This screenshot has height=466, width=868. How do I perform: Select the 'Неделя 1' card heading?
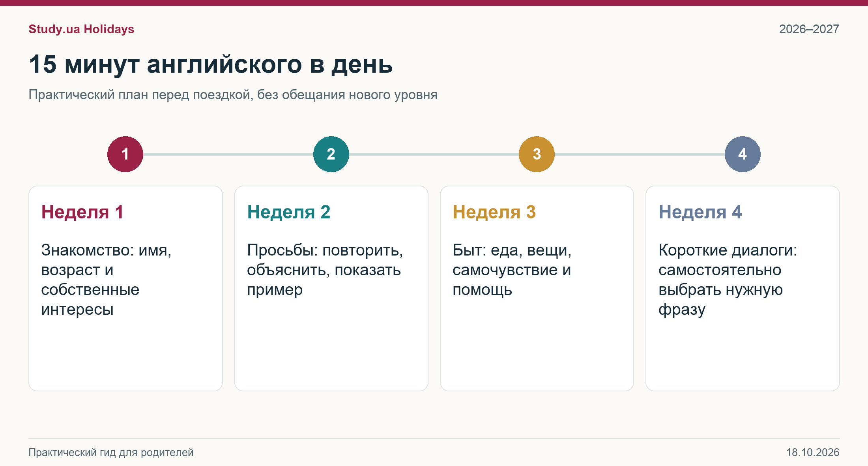[82, 212]
